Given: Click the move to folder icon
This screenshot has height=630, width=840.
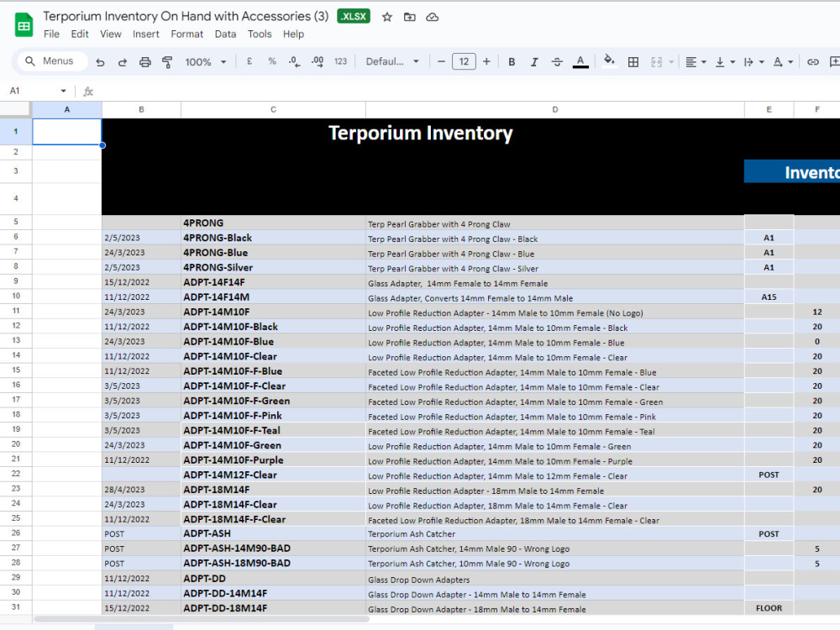Looking at the screenshot, I should point(409,17).
